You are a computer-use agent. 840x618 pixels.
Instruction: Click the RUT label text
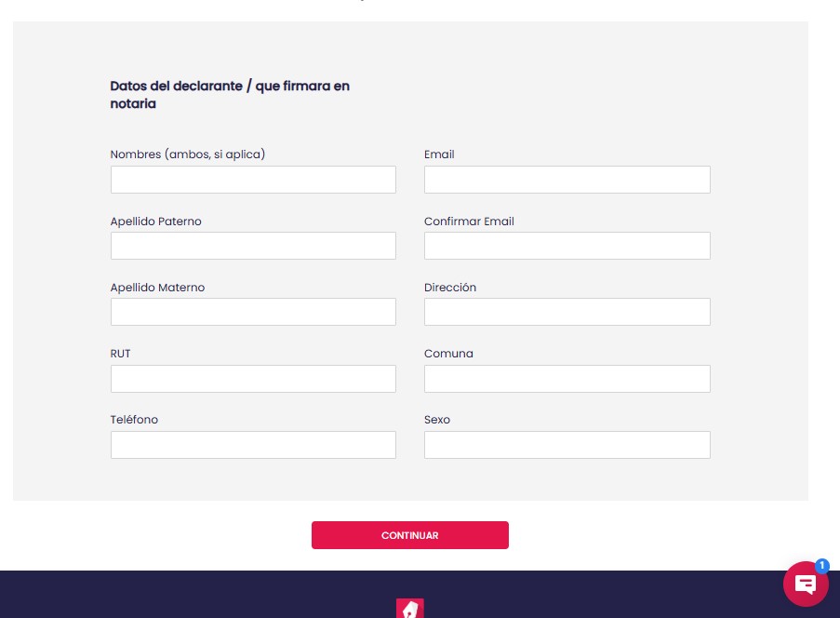tap(120, 353)
